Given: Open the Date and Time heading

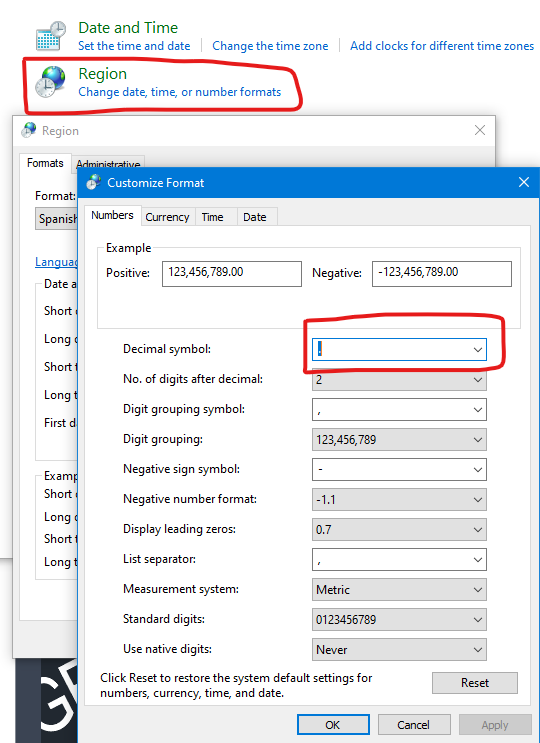Looking at the screenshot, I should click(128, 27).
